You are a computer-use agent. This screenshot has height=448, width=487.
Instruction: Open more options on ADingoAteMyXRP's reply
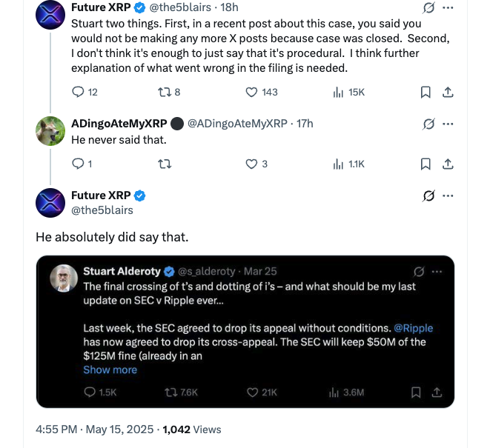point(448,123)
